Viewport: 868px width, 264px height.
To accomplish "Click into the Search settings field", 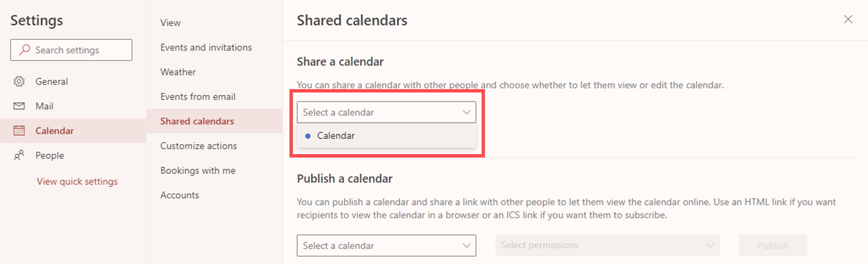I will pyautogui.click(x=78, y=50).
